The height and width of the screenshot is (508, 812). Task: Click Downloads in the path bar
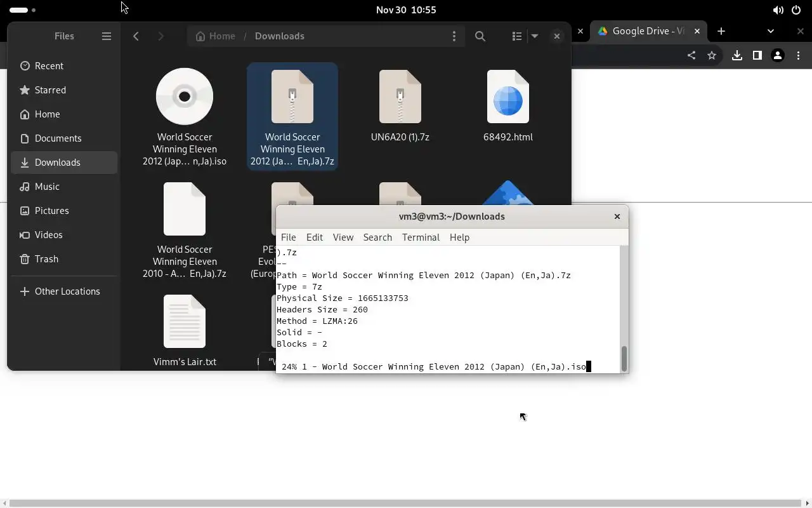[x=280, y=36]
